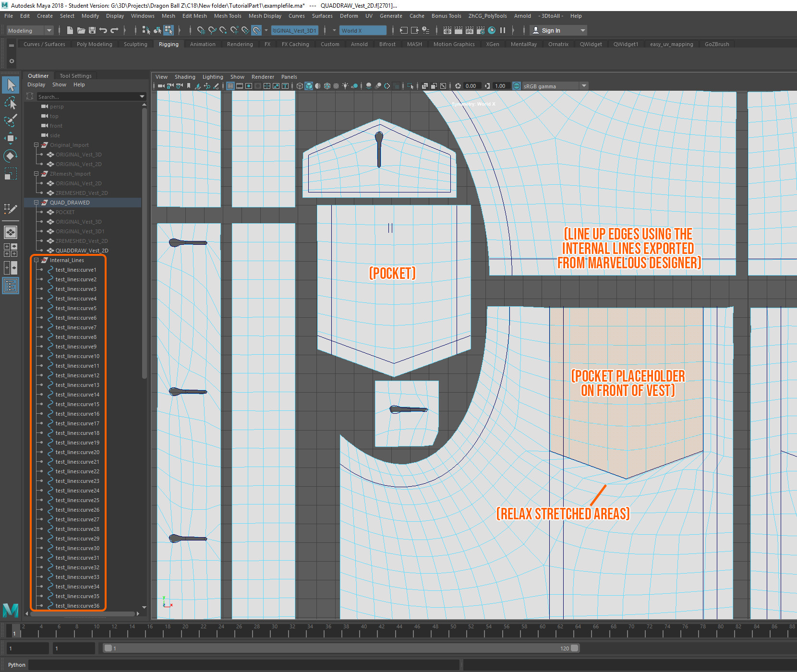This screenshot has width=797, height=672.
Task: Click the Sign In button
Action: [x=551, y=30]
